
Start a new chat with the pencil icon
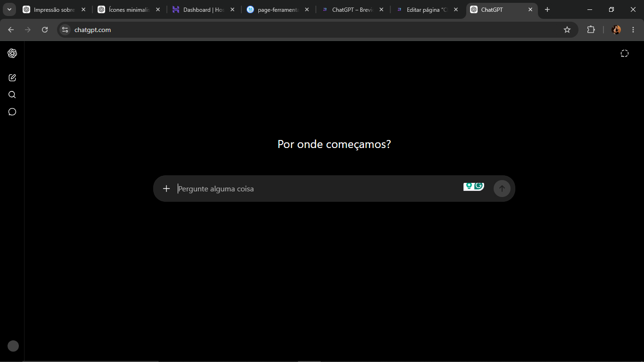12,78
